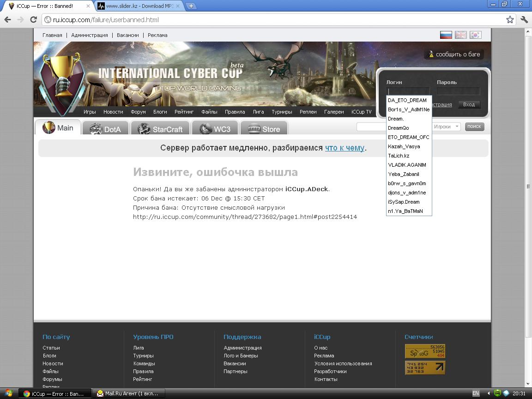Click the SpyLOG counter badge

tap(425, 351)
